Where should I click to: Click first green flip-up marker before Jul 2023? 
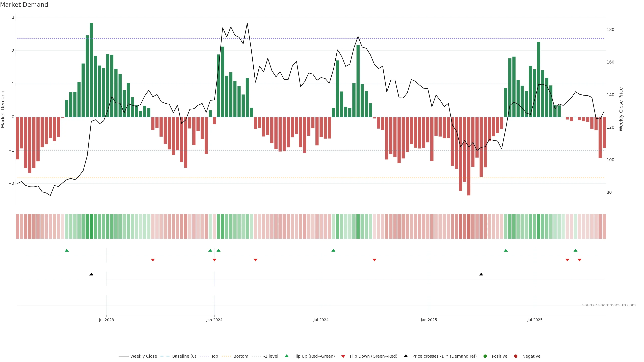67,251
